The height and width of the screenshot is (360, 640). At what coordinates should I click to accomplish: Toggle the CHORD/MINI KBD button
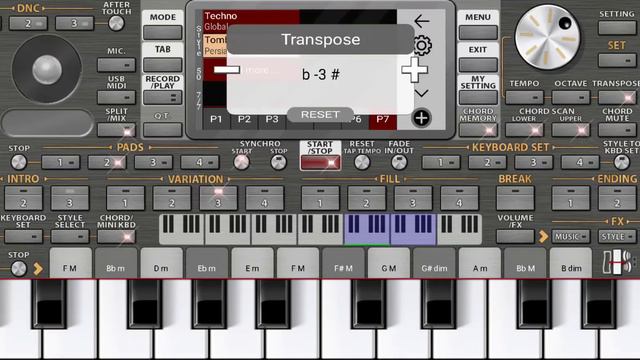(x=116, y=236)
